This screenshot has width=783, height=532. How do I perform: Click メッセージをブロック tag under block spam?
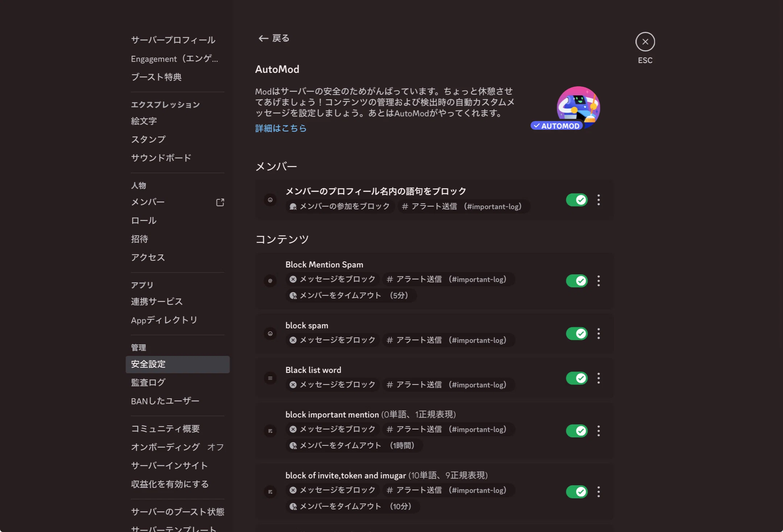332,340
